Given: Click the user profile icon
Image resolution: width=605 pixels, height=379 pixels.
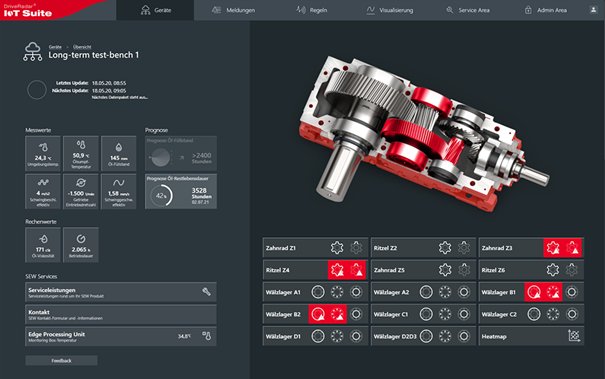Looking at the screenshot, I should coord(593,10).
